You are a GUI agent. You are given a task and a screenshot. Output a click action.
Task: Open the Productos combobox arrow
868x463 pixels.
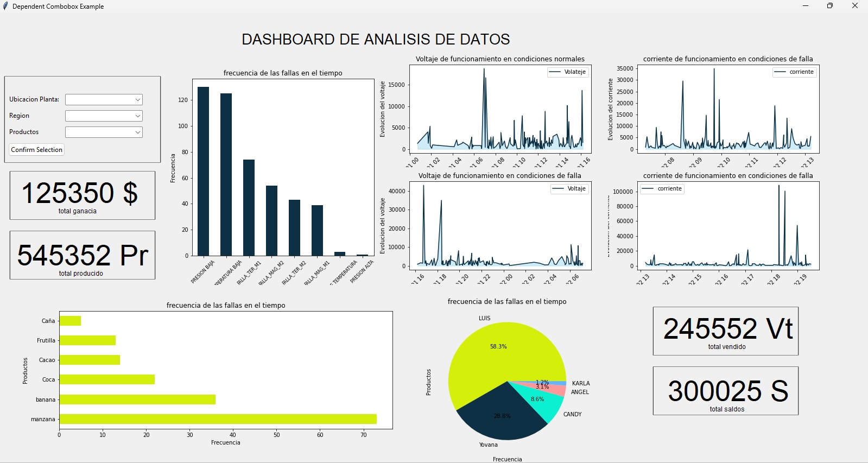click(x=138, y=132)
